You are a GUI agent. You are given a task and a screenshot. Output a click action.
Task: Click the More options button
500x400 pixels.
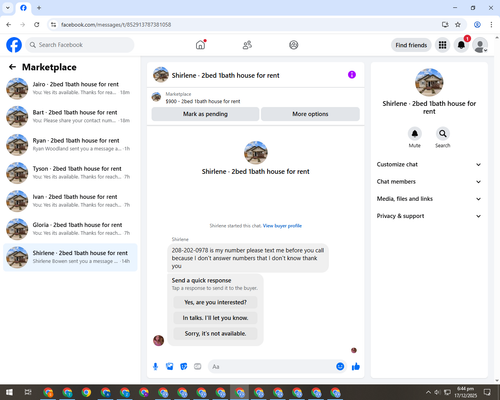(x=310, y=114)
